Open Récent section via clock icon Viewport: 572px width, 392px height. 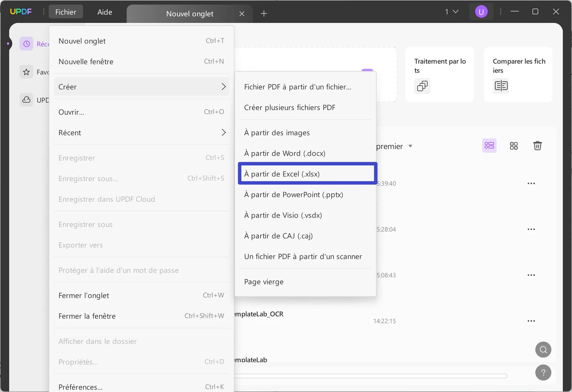click(26, 43)
